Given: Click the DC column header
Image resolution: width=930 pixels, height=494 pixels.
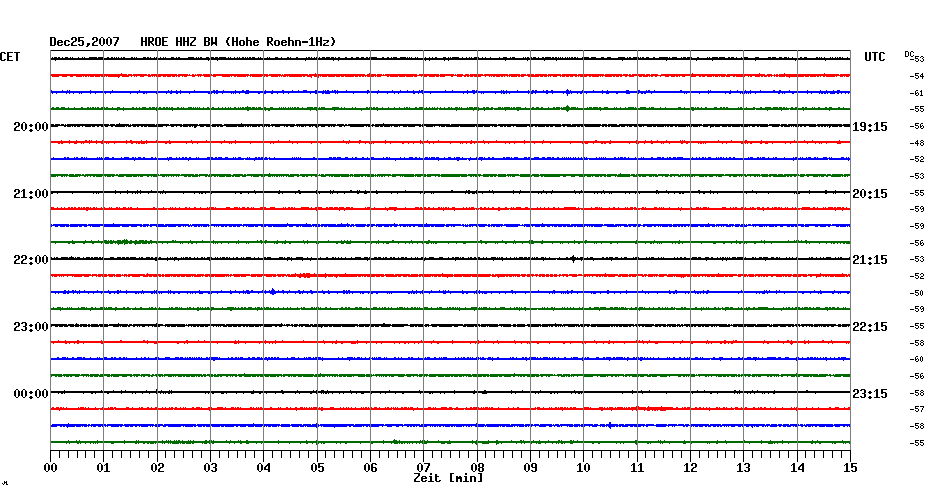Looking at the screenshot, I should tap(909, 54).
